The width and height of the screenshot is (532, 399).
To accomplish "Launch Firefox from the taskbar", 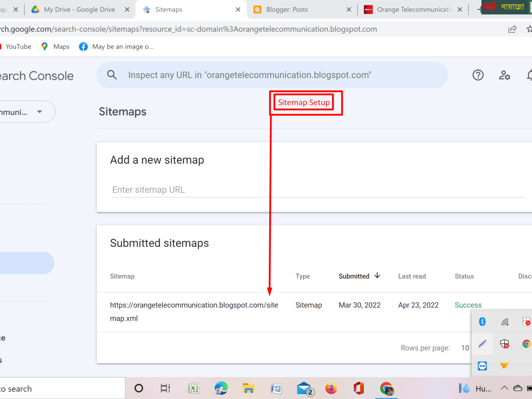I will pyautogui.click(x=331, y=388).
